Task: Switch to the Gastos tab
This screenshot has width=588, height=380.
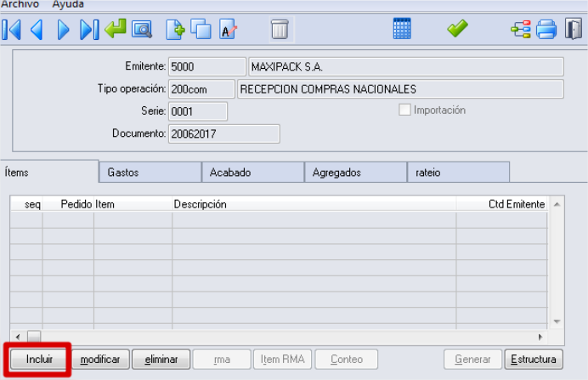Action: (x=150, y=173)
